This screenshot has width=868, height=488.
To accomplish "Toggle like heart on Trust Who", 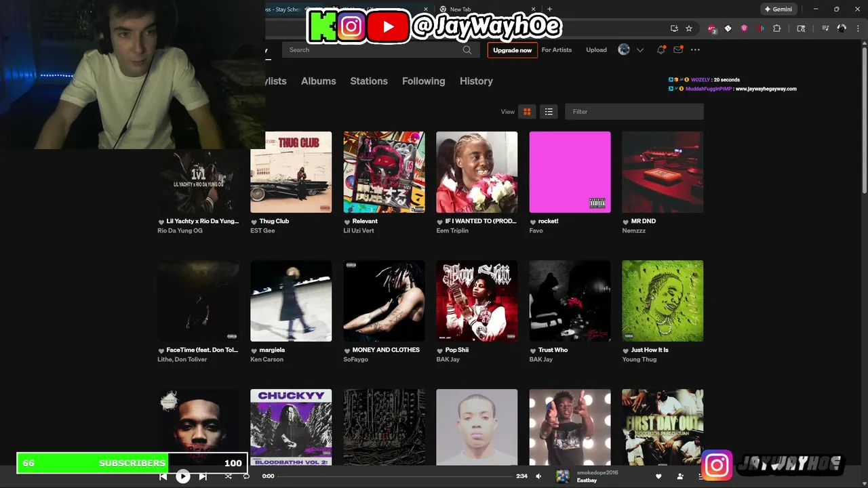I will (x=533, y=350).
